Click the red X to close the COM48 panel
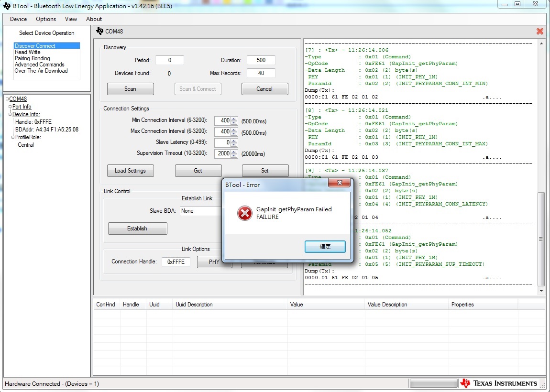Image resolution: width=550 pixels, height=392 pixels. [x=540, y=31]
